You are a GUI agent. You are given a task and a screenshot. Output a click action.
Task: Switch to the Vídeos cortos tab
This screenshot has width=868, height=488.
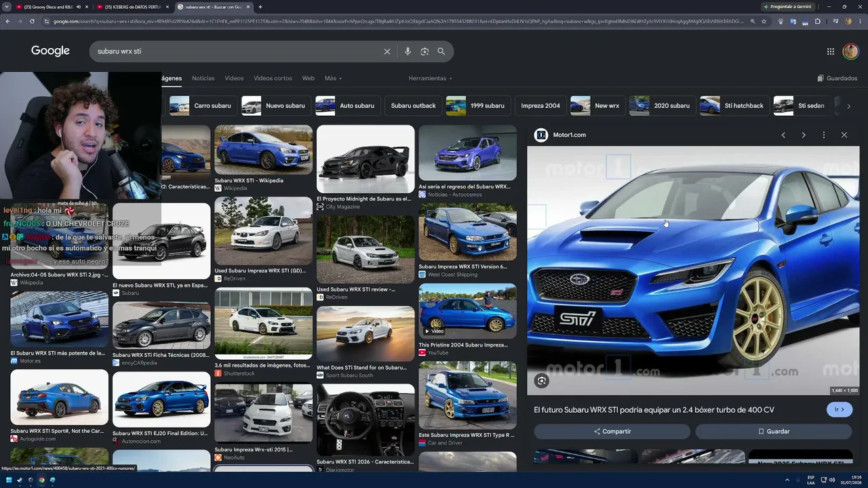click(x=273, y=79)
